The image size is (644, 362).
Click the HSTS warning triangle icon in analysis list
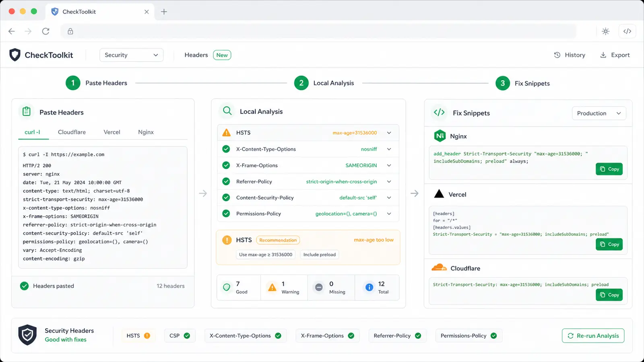coord(227,133)
